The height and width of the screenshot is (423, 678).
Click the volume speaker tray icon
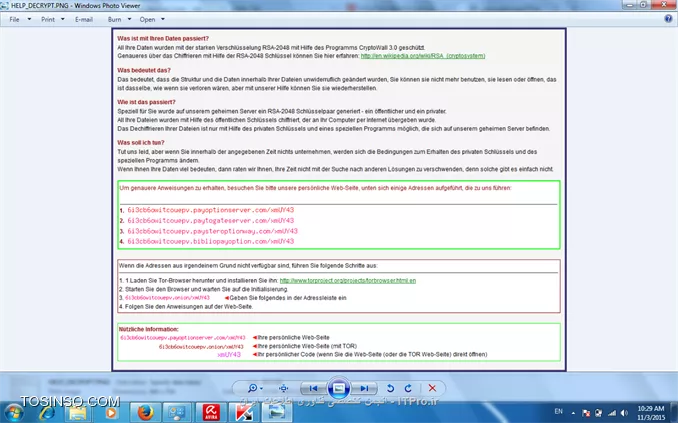tap(624, 413)
